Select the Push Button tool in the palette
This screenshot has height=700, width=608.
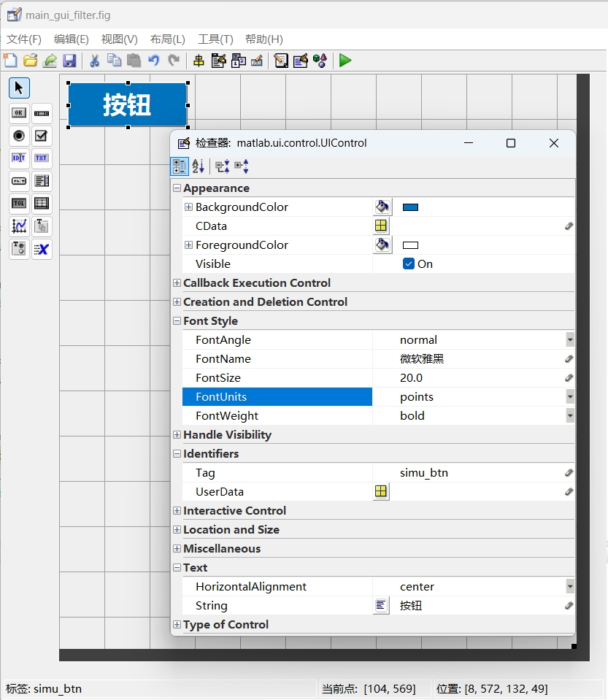[x=18, y=112]
